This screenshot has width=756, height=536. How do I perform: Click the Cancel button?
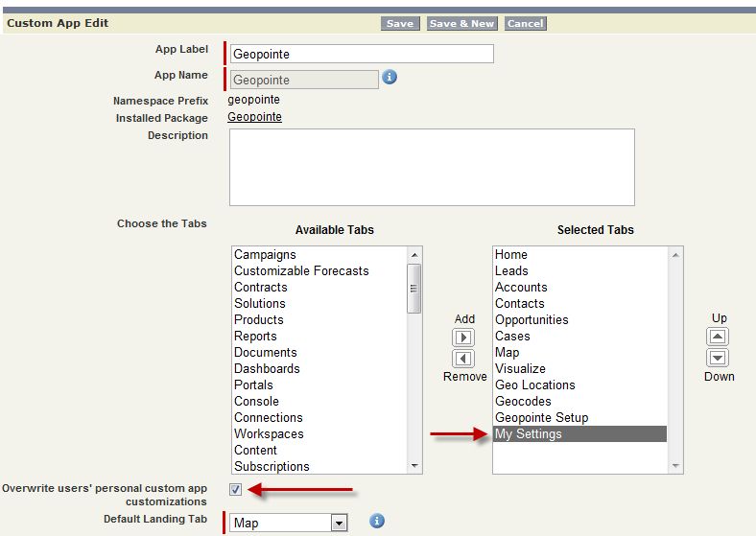coord(526,24)
